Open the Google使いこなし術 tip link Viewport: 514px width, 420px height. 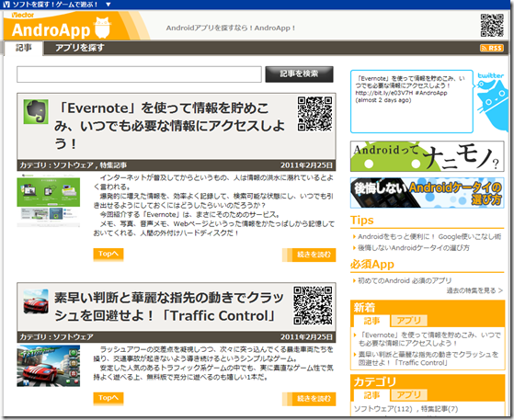tap(429, 236)
